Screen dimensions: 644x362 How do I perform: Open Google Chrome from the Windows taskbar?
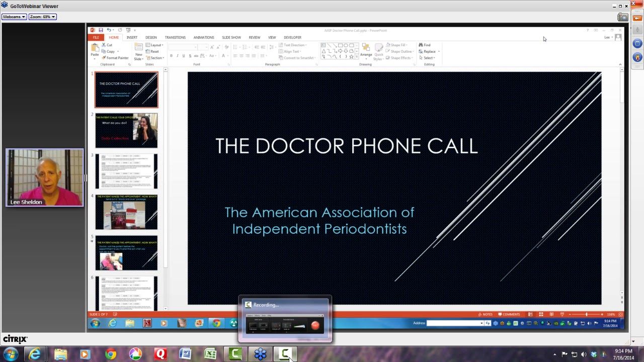[x=110, y=354]
